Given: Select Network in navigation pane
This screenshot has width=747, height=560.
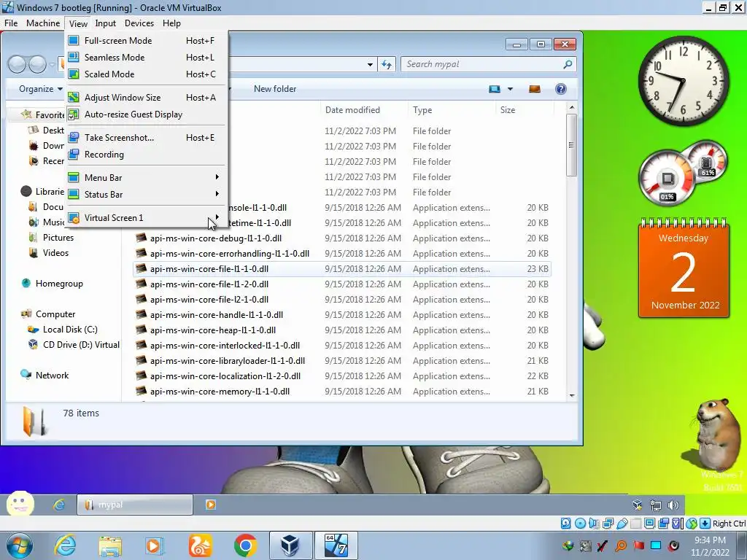Looking at the screenshot, I should click(x=52, y=376).
